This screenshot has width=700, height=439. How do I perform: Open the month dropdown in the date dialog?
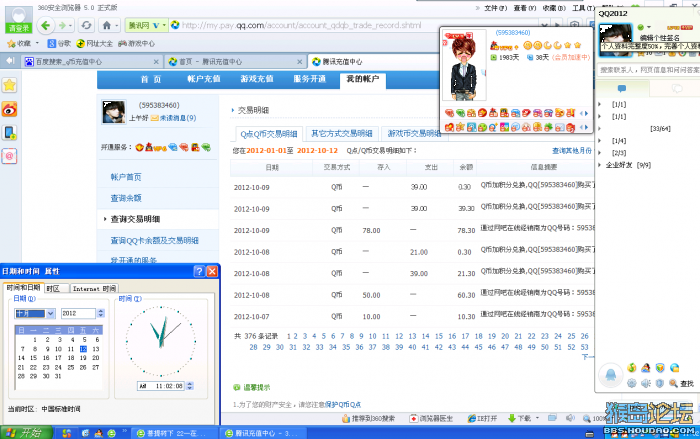(50, 314)
